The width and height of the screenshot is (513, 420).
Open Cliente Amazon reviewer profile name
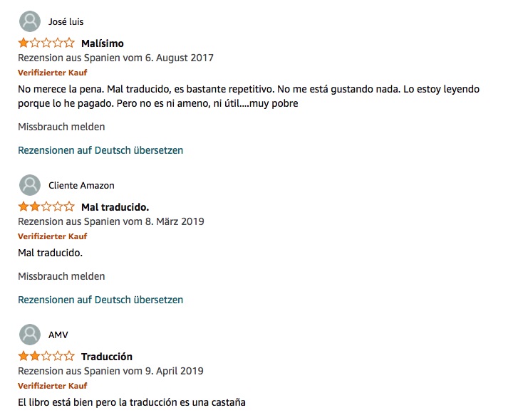click(81, 186)
